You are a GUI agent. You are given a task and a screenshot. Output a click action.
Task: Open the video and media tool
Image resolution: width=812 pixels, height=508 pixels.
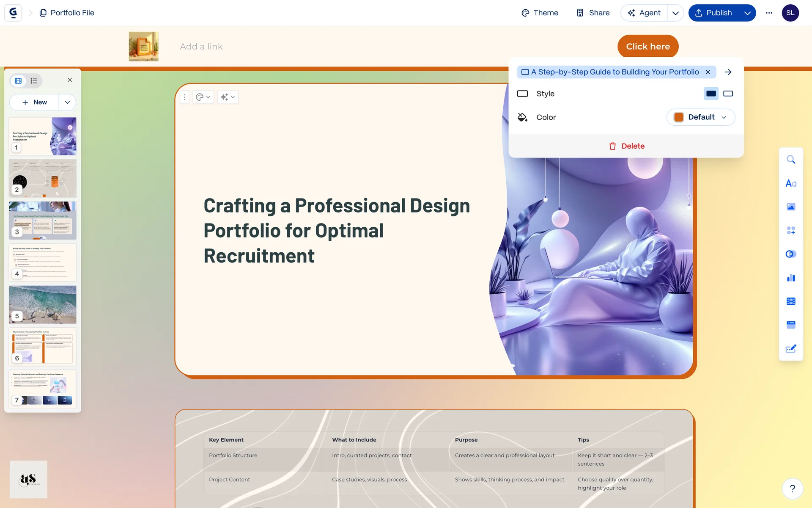[x=791, y=301]
